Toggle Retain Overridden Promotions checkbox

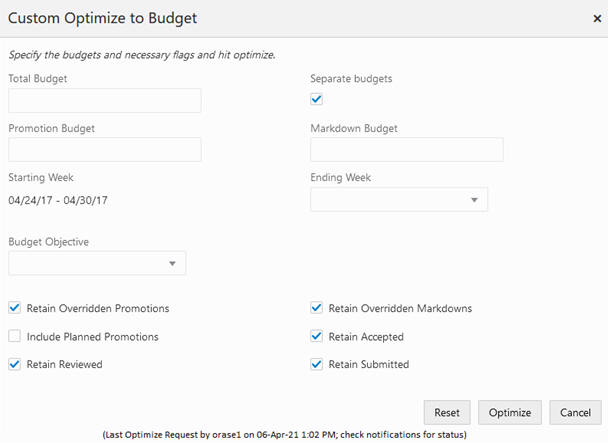pyautogui.click(x=14, y=308)
